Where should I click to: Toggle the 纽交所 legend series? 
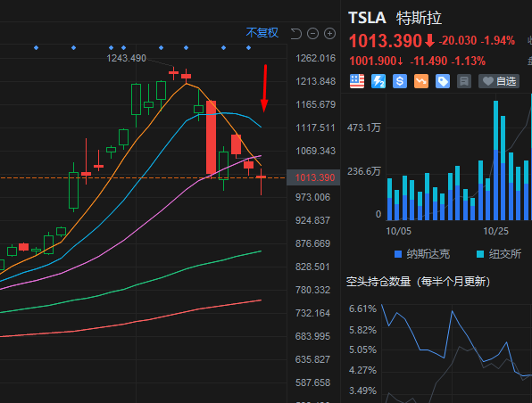pos(499,254)
